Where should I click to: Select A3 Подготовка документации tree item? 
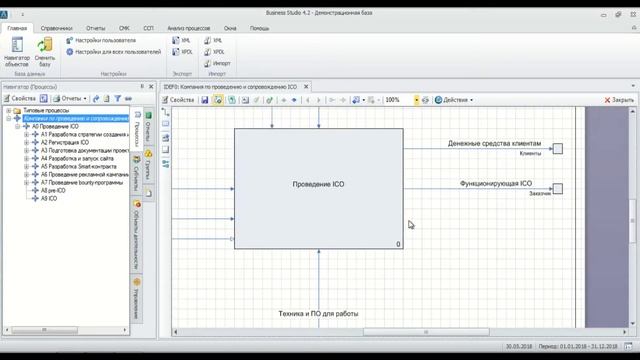tap(85, 151)
